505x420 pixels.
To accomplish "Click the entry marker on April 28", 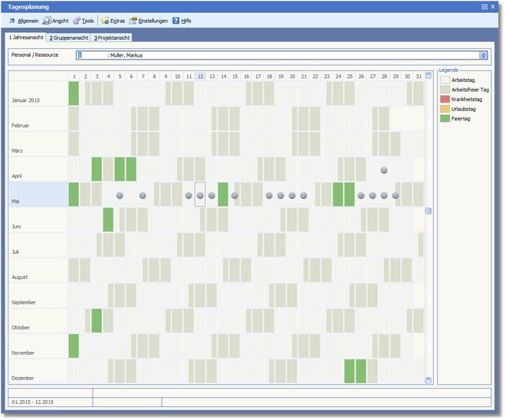I will click(x=384, y=170).
